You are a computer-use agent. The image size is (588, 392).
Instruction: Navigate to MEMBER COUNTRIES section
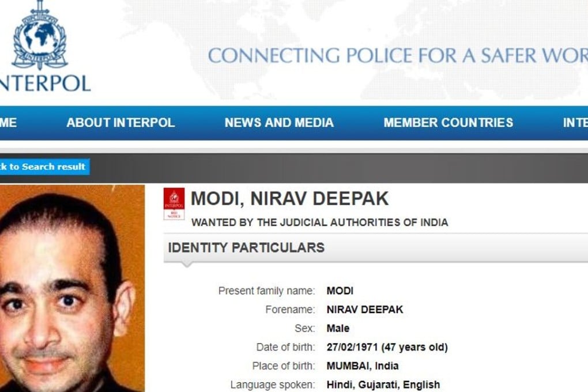pos(448,122)
